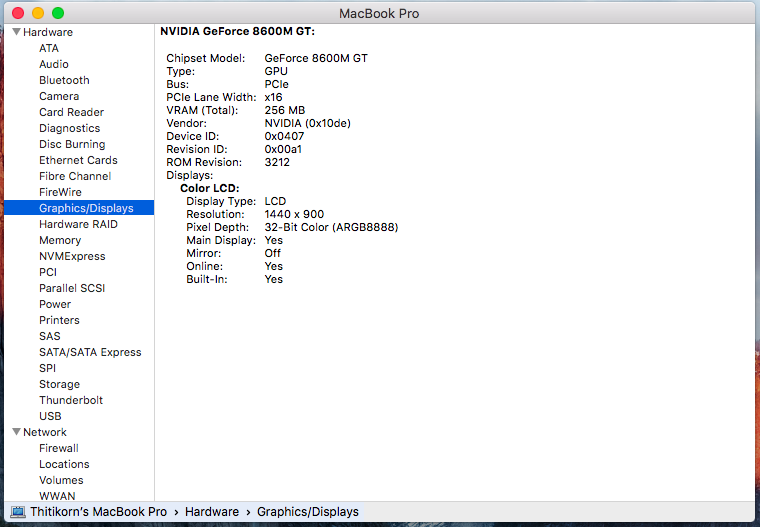The height and width of the screenshot is (527, 760).
Task: Click the Pixel Depth value 32-Bit Color
Action: (331, 227)
